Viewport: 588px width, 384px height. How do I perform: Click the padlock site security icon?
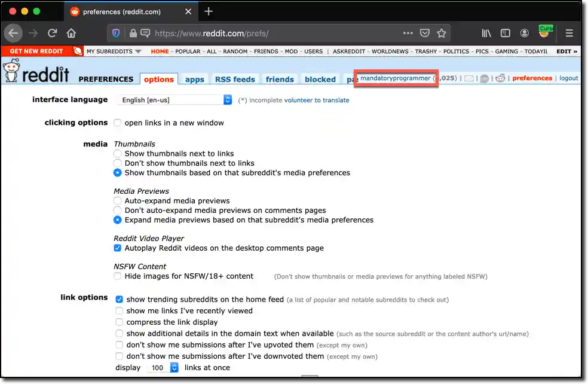click(x=133, y=33)
